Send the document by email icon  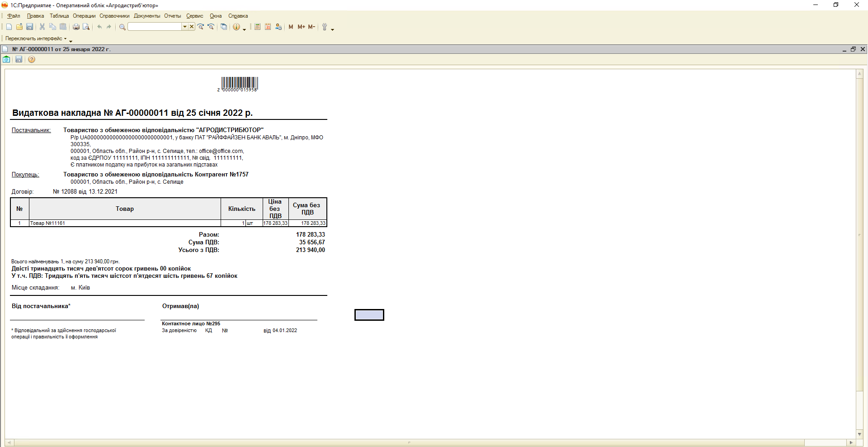[6, 59]
